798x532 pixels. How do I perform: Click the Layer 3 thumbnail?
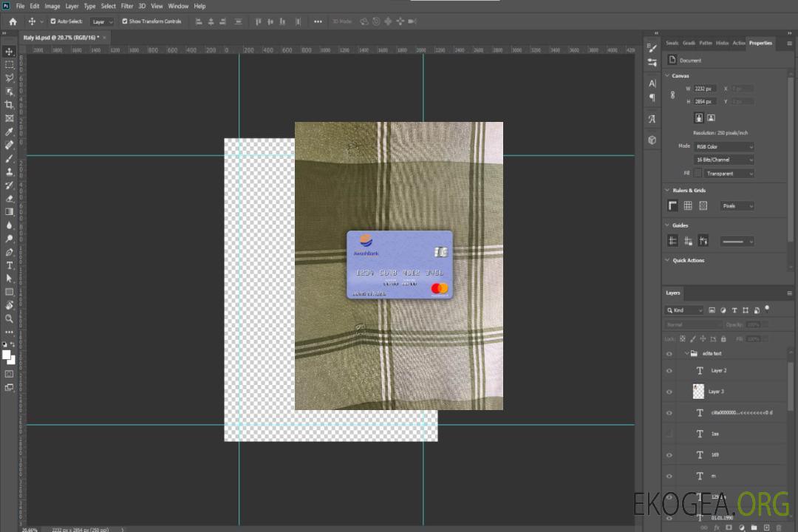[x=698, y=392]
